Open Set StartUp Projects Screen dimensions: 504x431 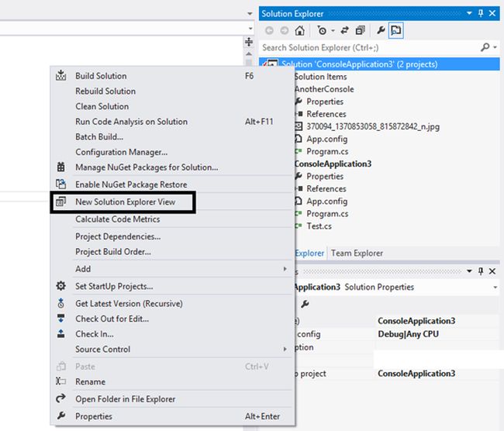(173, 286)
